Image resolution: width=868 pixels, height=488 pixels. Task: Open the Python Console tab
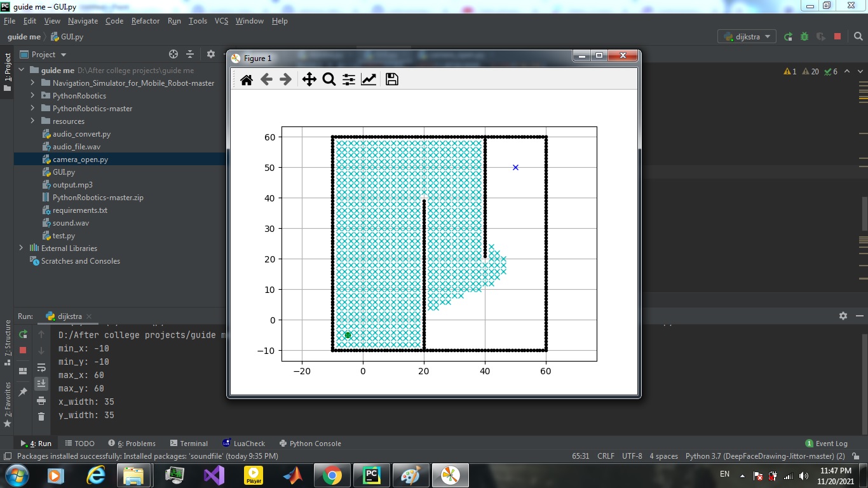pyautogui.click(x=310, y=444)
